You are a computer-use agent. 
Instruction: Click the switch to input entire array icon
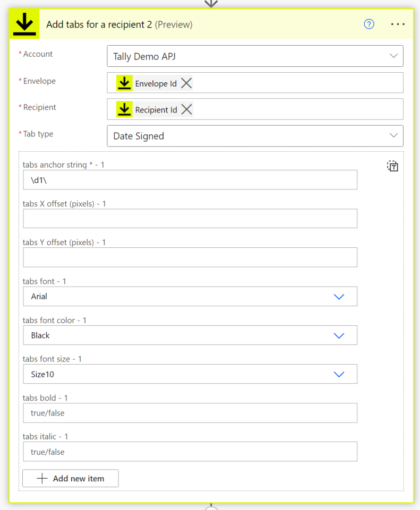(392, 166)
